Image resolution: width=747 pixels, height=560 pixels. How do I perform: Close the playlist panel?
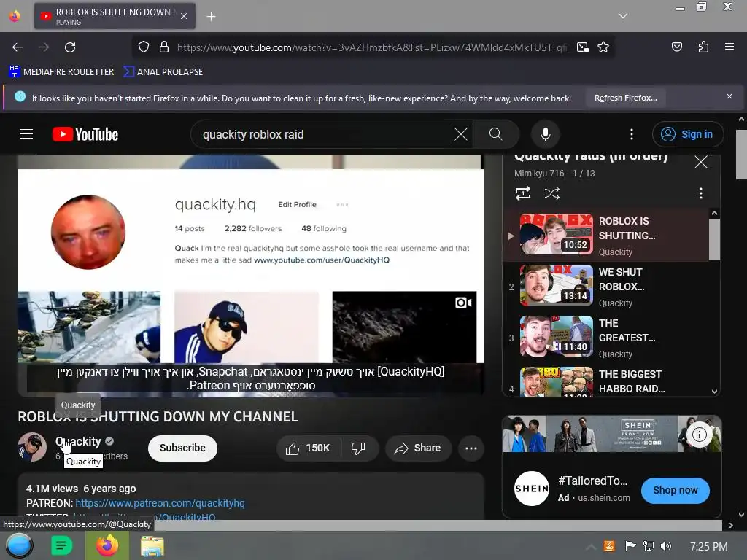click(700, 163)
